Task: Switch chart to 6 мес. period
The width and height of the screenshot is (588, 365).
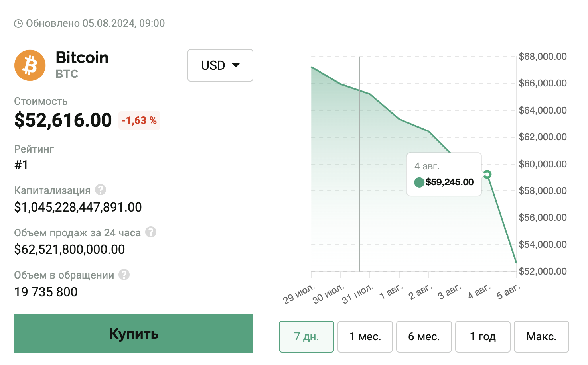Action: click(x=424, y=337)
